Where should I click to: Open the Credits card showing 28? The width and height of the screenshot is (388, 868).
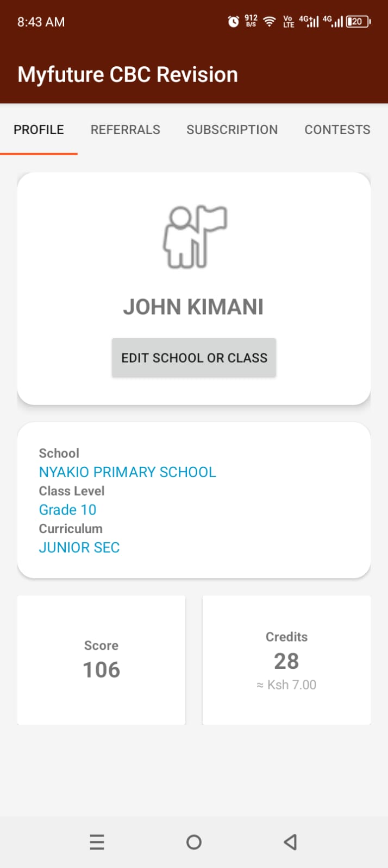coord(286,660)
